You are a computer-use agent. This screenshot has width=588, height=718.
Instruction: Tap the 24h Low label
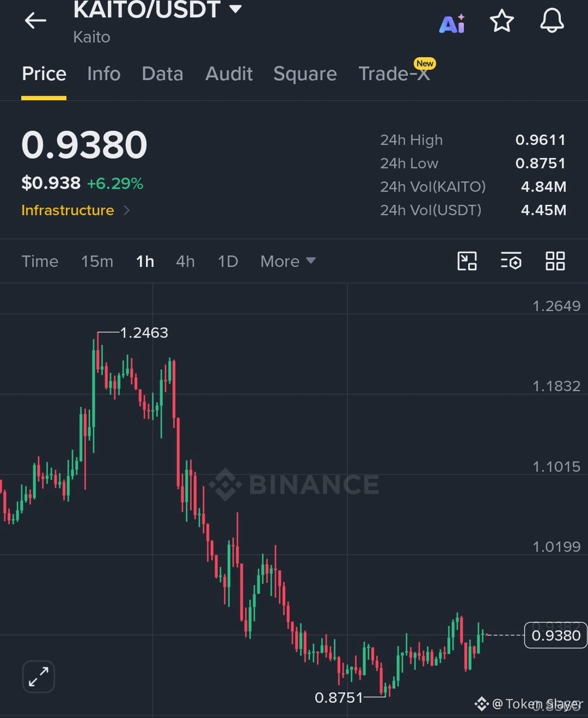[x=409, y=163]
